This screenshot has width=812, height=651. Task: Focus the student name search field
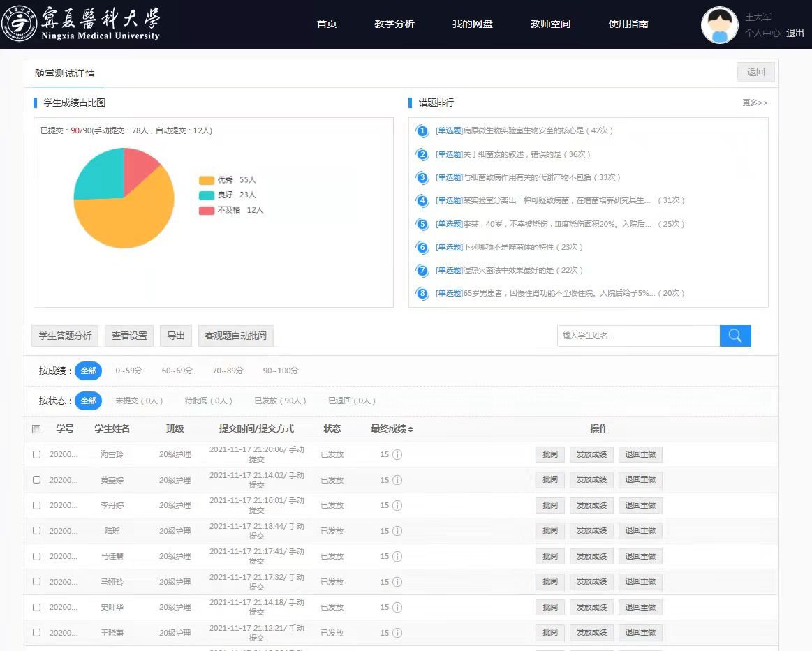[638, 336]
